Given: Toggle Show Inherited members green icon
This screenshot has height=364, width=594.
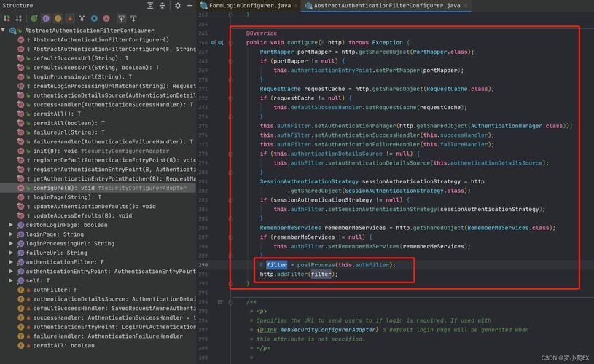Looking at the screenshot, I should (34, 18).
